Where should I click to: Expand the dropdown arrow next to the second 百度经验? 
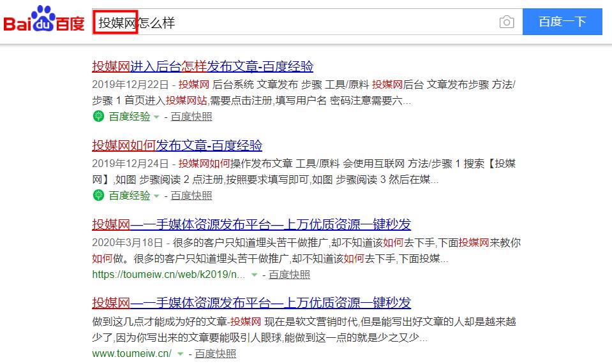pyautogui.click(x=156, y=196)
